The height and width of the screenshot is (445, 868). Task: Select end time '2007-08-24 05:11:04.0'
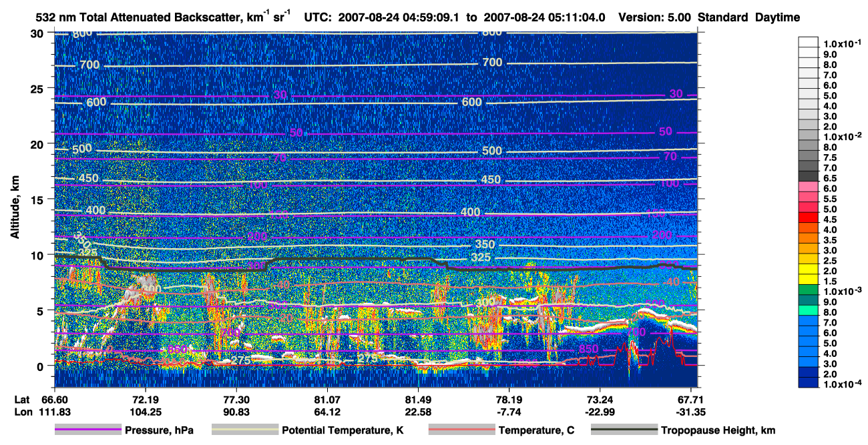coord(544,17)
